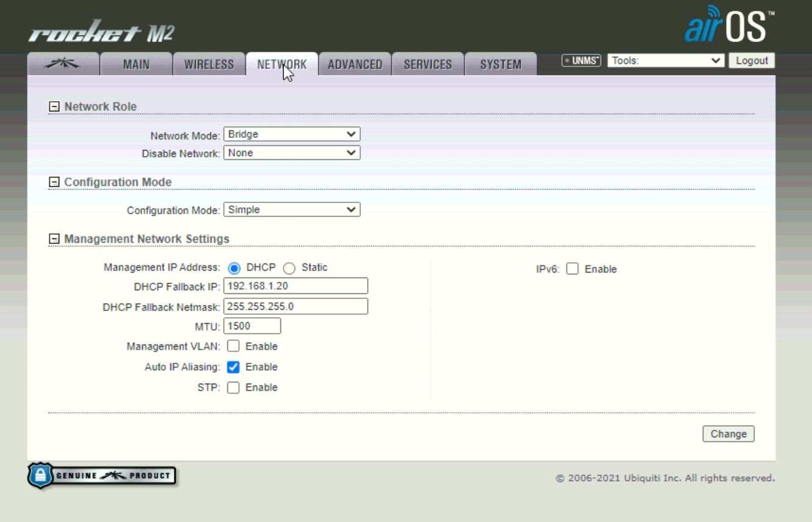Select DHCP for Management IP Address
This screenshot has width=812, height=522.
coord(234,268)
